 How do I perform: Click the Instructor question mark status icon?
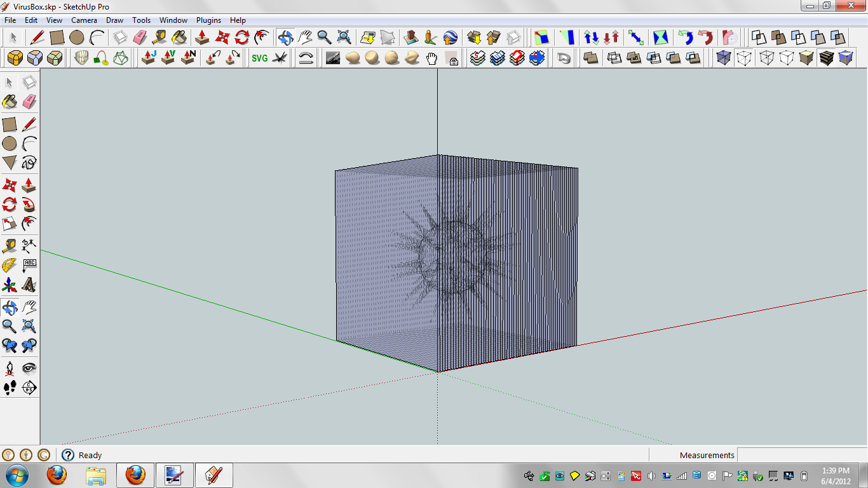tap(67, 455)
